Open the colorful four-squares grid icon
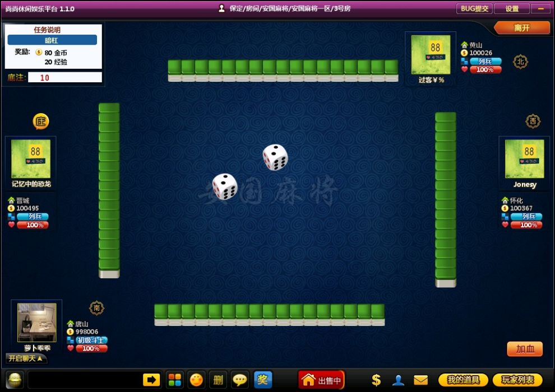The width and height of the screenshot is (555, 392). point(174,380)
